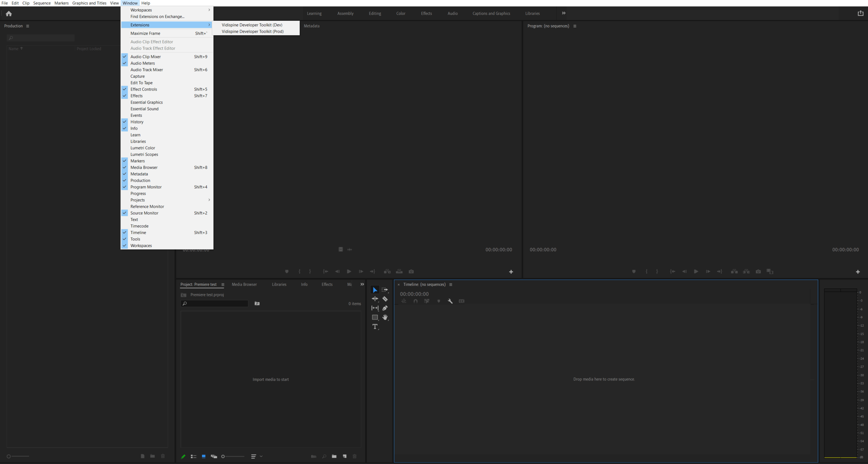The width and height of the screenshot is (868, 464).
Task: Click Find Extensions on Exchange
Action: click(157, 17)
